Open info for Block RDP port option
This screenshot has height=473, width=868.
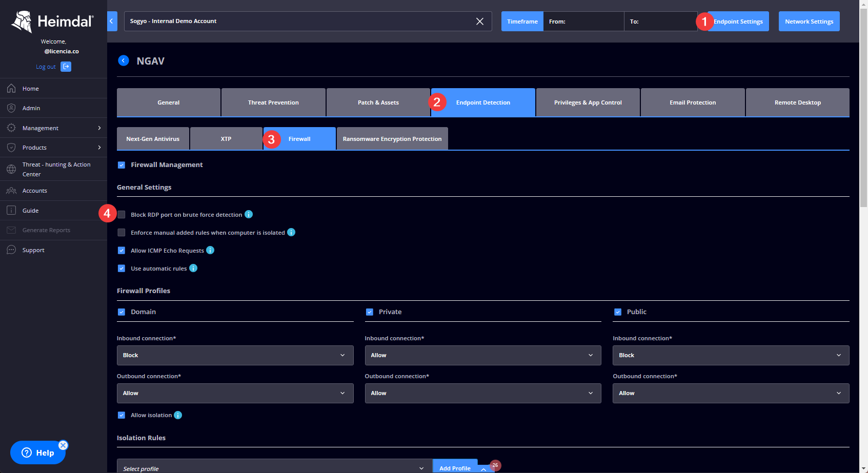(x=249, y=214)
